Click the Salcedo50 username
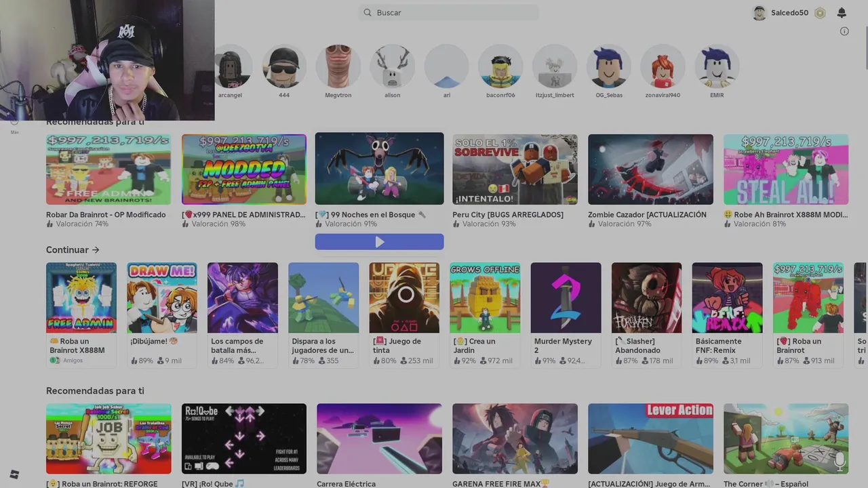Image resolution: width=868 pixels, height=488 pixels. tap(789, 13)
